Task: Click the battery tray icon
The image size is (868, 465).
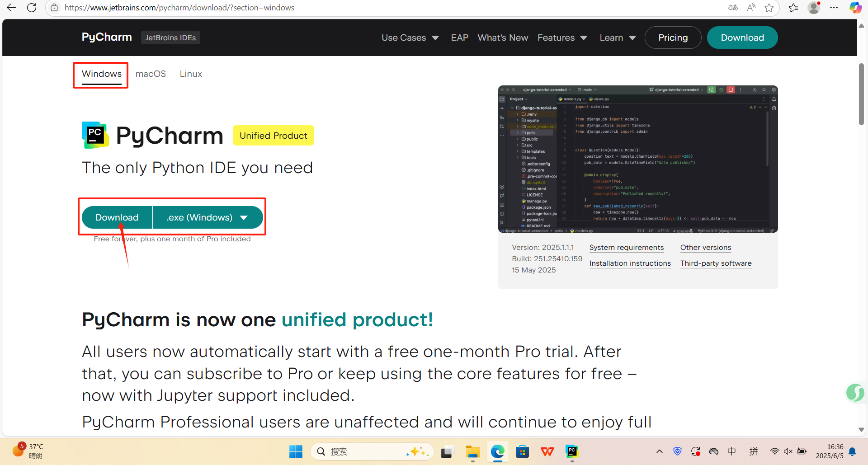Action: click(x=802, y=451)
